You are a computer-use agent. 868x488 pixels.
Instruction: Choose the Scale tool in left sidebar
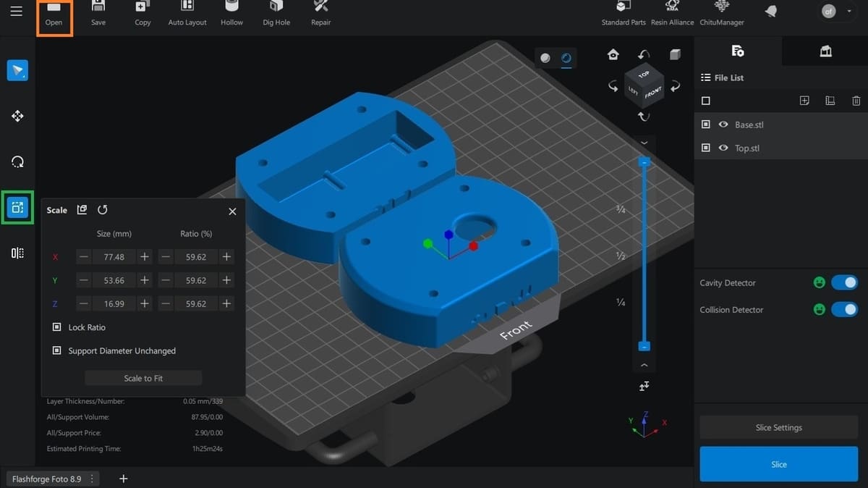click(x=17, y=207)
